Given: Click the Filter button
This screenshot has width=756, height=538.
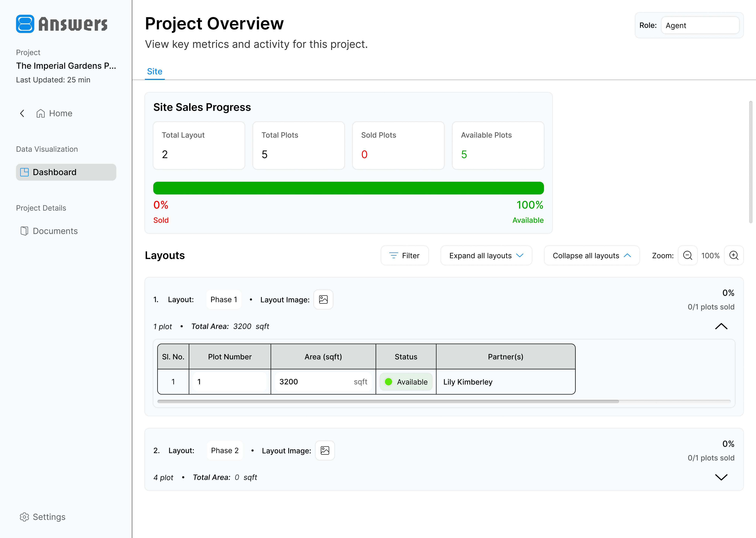Looking at the screenshot, I should (404, 255).
